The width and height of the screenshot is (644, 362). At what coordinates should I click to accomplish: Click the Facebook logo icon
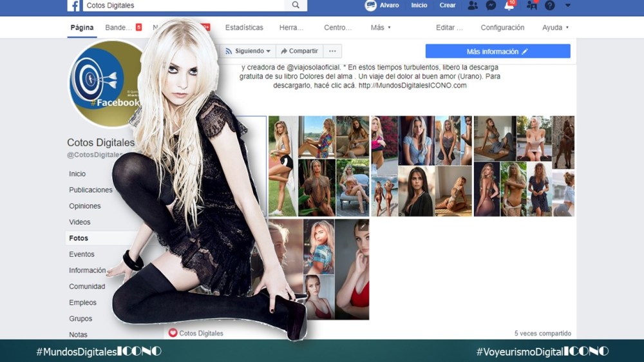[x=74, y=5]
